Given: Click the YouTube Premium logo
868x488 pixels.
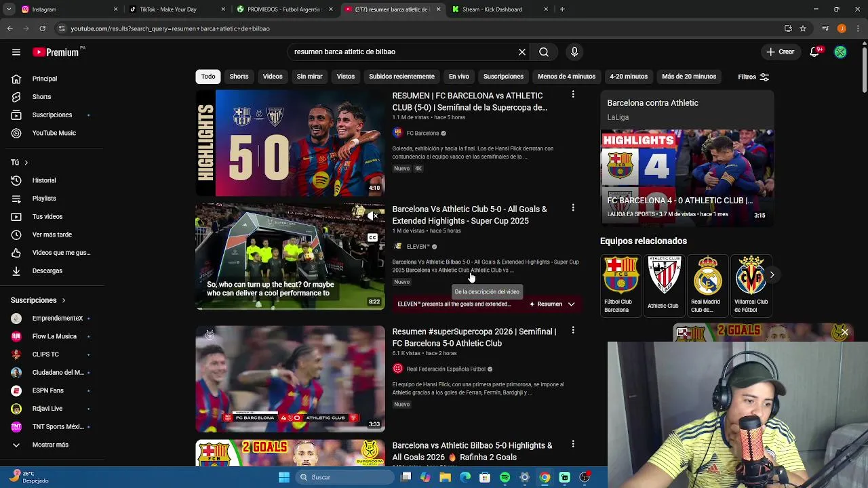Looking at the screenshot, I should tap(56, 52).
